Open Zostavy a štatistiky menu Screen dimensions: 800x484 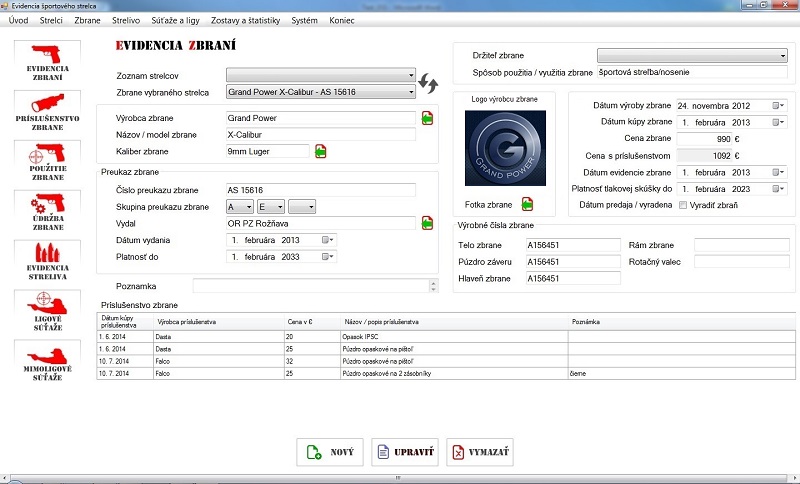pos(245,20)
